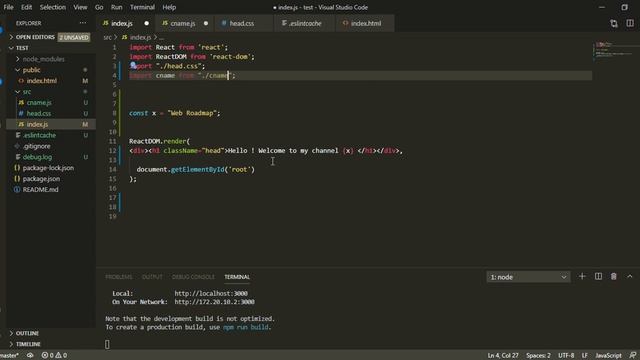Expand the Outline section
This screenshot has height=360, width=640.
[x=51, y=333]
